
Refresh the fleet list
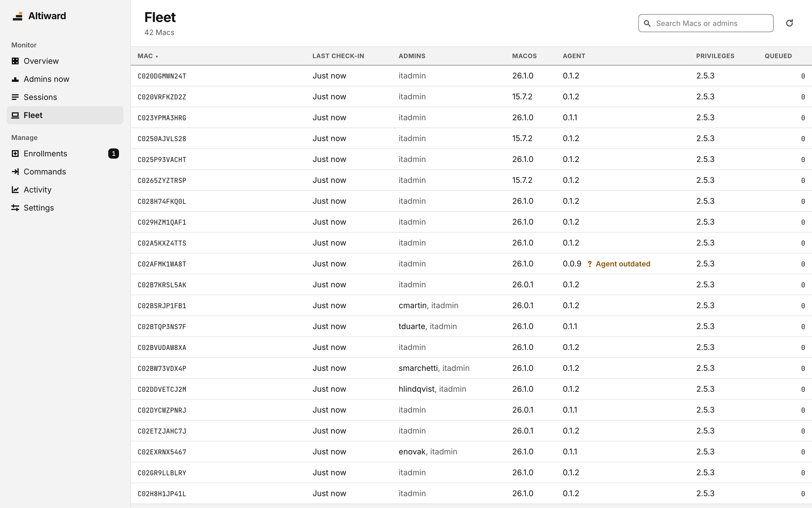pos(789,23)
